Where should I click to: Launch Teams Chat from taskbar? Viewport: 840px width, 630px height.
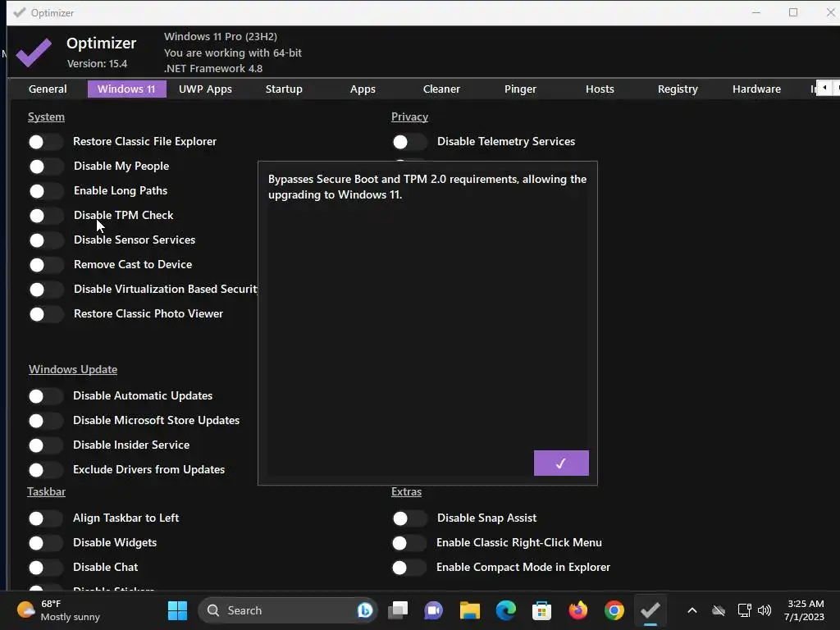[x=433, y=610]
